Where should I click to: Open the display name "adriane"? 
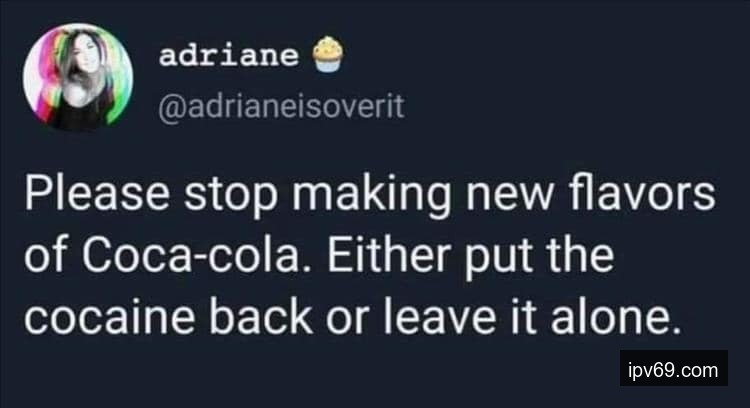(228, 57)
